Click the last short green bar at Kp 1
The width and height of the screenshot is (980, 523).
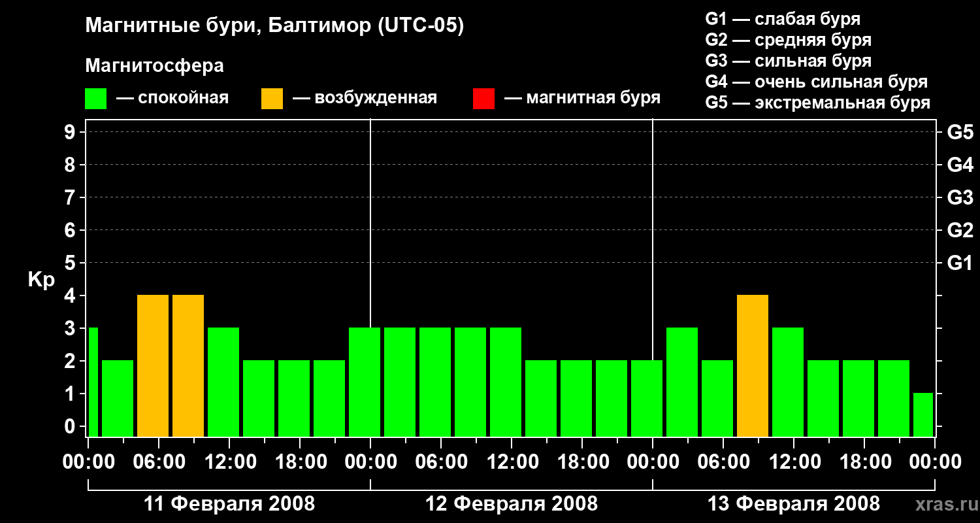[x=923, y=414]
